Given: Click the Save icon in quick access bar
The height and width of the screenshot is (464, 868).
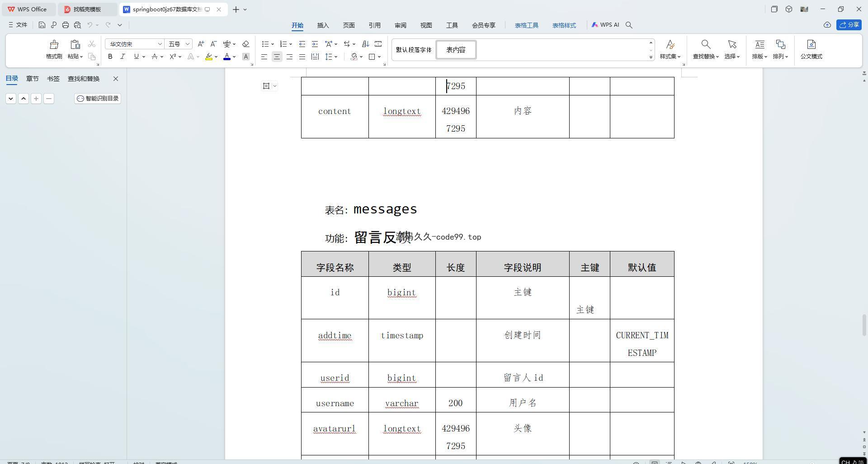Looking at the screenshot, I should 42,25.
